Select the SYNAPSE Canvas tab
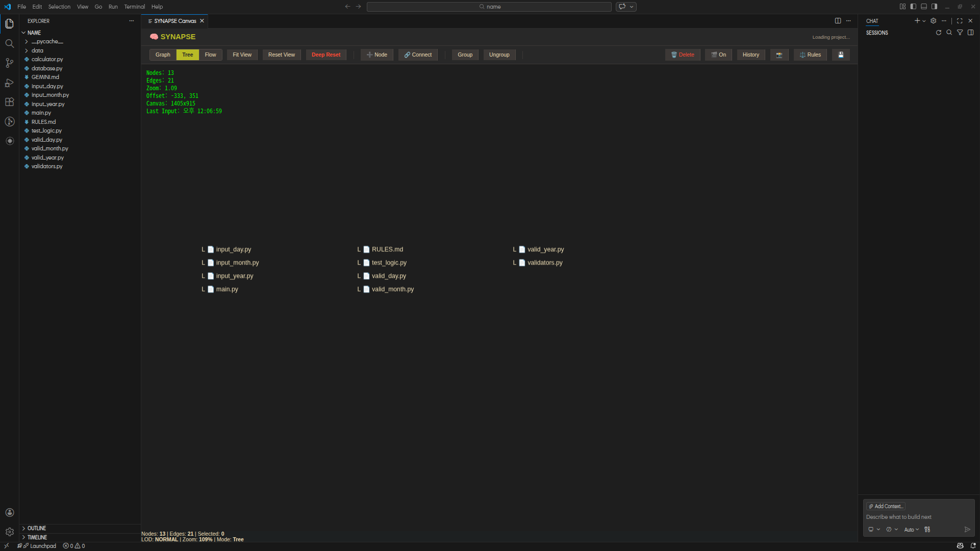This screenshot has width=980, height=551. [x=175, y=21]
